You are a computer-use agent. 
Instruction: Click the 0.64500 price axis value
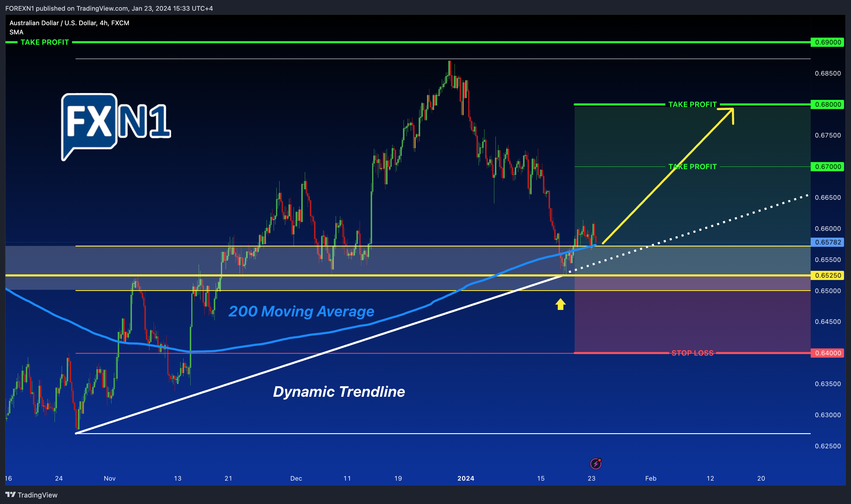pyautogui.click(x=828, y=321)
